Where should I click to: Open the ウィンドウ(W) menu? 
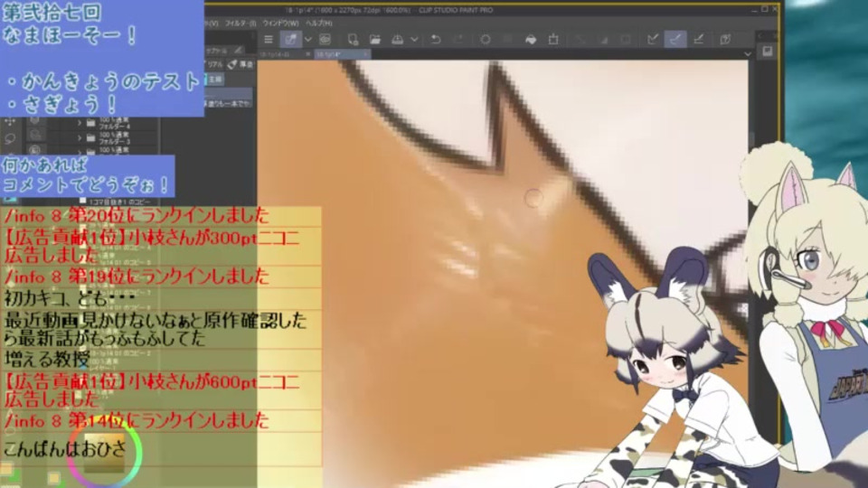[280, 23]
